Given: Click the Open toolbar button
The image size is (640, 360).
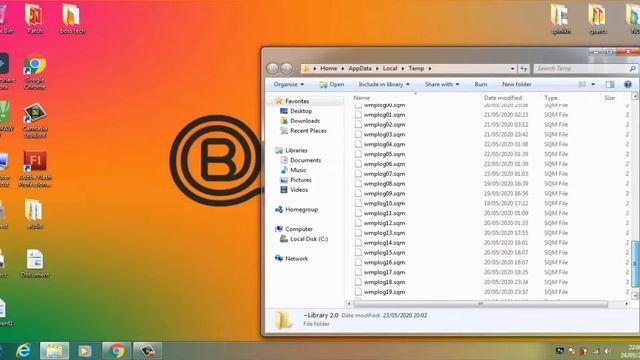Looking at the screenshot, I should click(332, 84).
